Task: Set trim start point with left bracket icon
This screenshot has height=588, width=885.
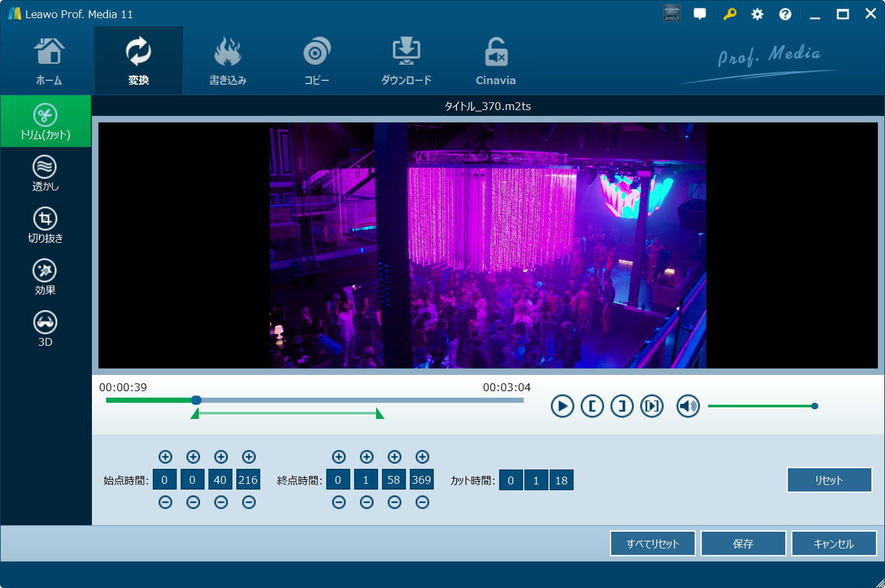Action: [x=592, y=406]
